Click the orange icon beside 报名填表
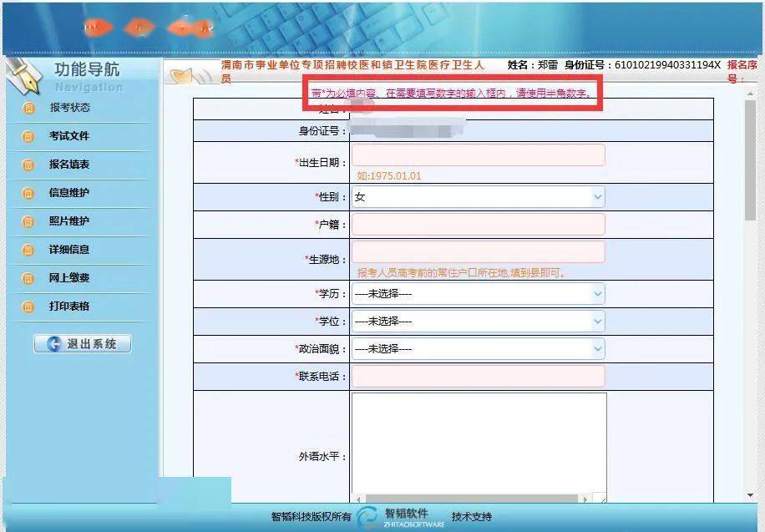Viewport: 765px width, 532px height. click(28, 165)
